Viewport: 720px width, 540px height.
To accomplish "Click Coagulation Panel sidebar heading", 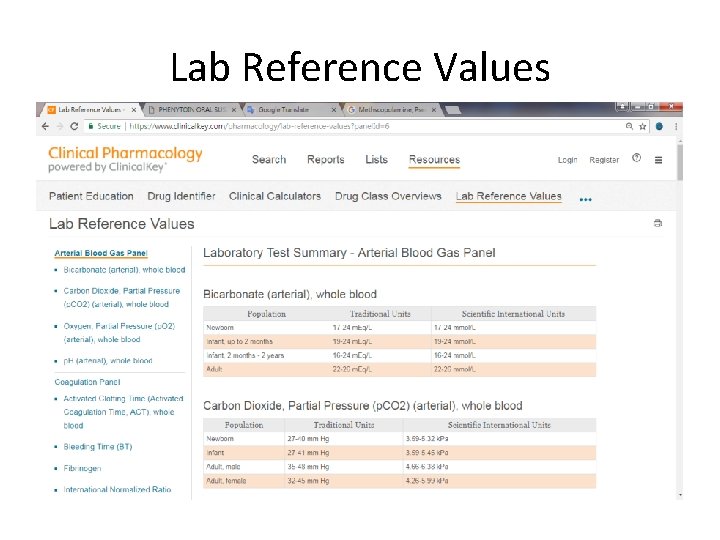I will pos(87,382).
